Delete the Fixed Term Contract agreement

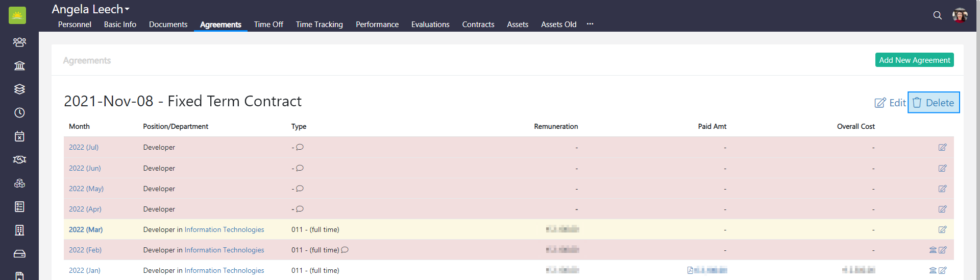[934, 103]
